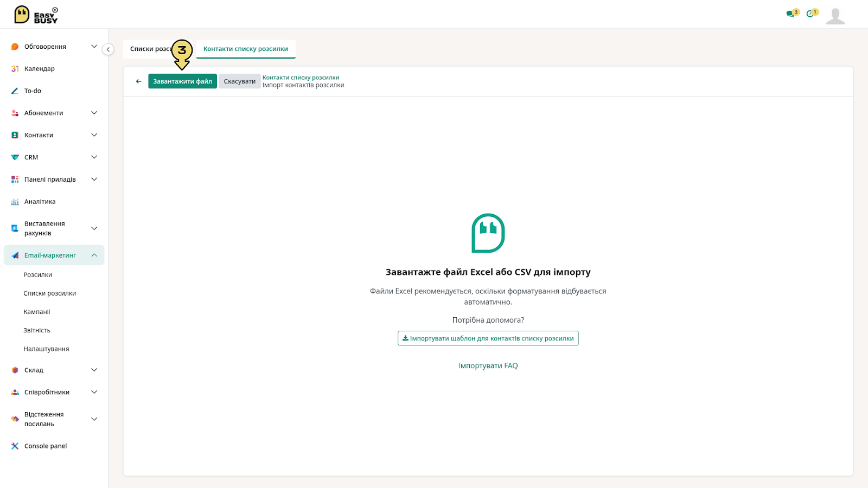
Task: Click the Календар calendar icon
Action: point(15,69)
